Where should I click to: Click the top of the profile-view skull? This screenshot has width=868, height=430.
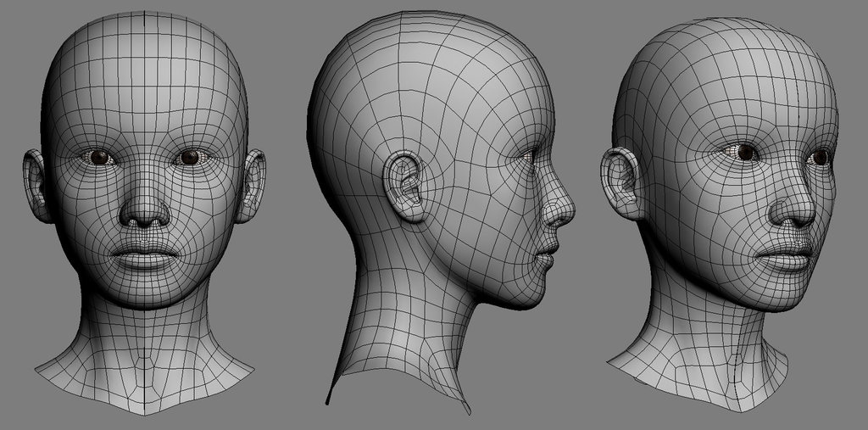pos(441,25)
